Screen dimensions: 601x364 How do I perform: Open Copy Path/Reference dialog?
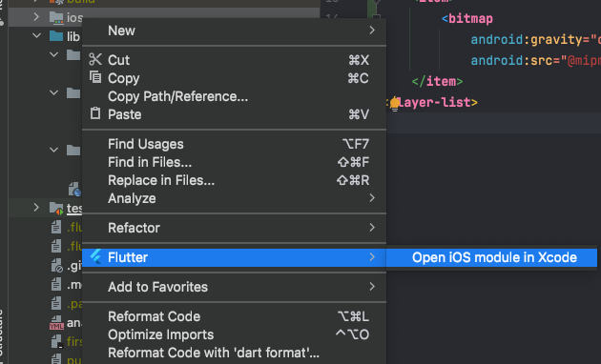pos(234,96)
